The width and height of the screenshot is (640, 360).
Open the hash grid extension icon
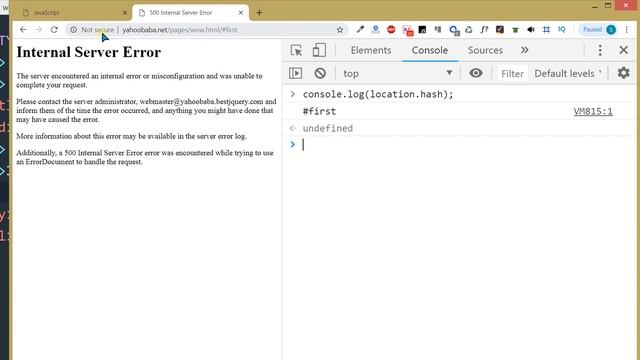[546, 29]
